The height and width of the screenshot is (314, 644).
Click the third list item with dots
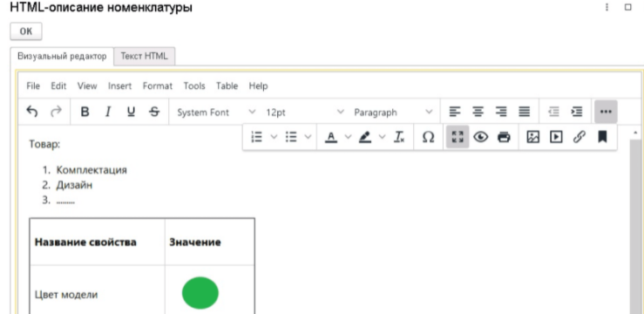click(65, 201)
